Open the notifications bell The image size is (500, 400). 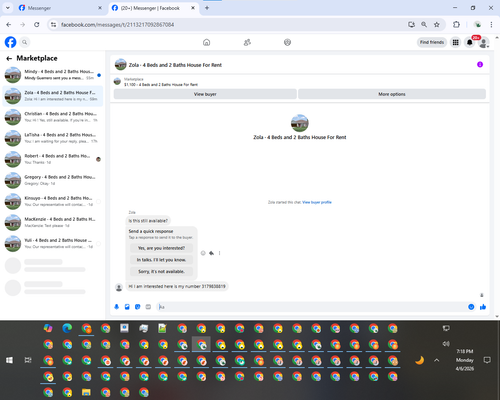(x=470, y=42)
